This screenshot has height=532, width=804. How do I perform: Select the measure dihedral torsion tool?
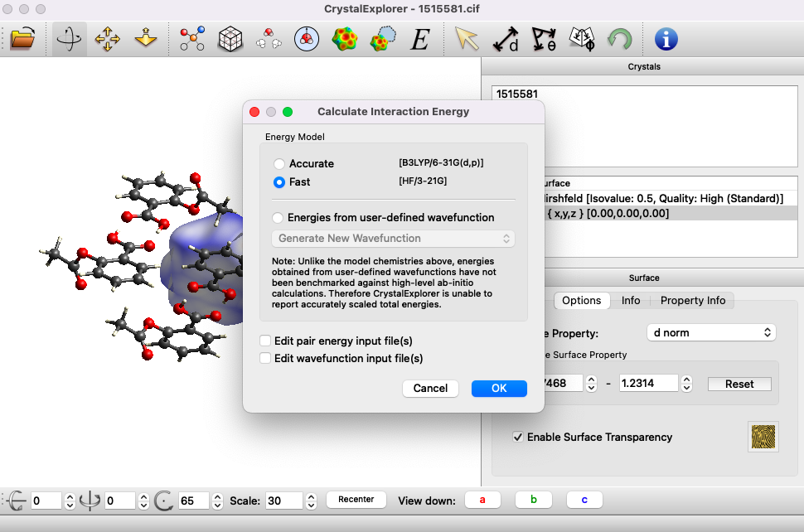[582, 39]
